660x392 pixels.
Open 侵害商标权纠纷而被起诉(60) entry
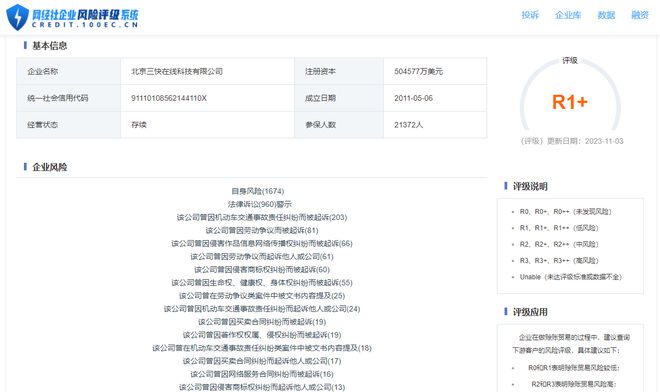(x=262, y=269)
